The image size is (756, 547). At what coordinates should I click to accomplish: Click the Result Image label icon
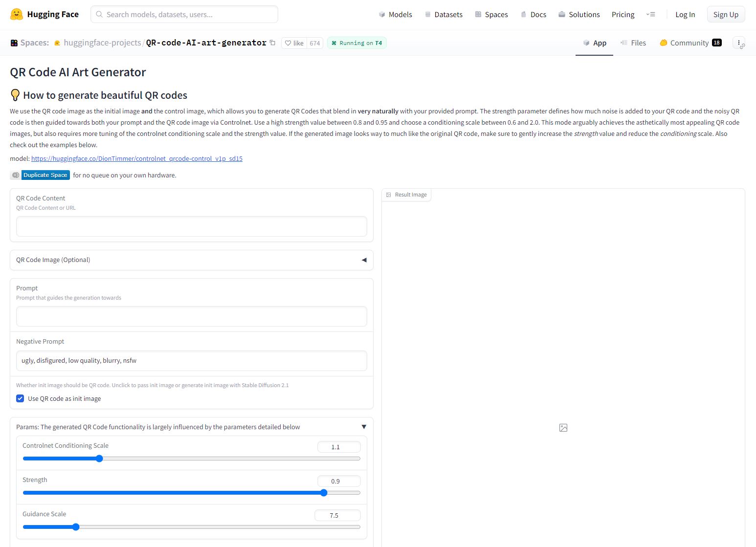[389, 195]
